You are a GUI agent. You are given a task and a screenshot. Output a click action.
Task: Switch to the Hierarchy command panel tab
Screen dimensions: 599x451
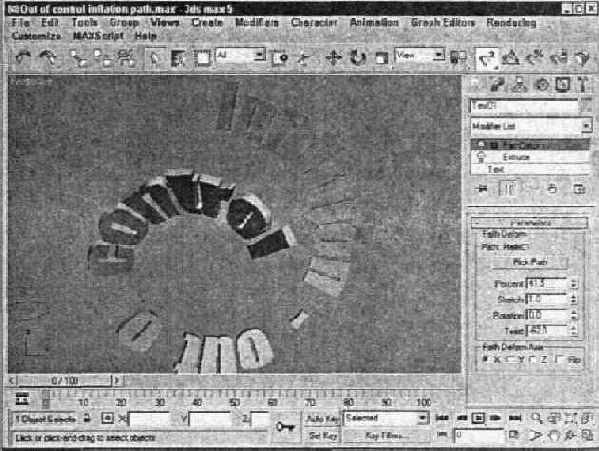519,85
